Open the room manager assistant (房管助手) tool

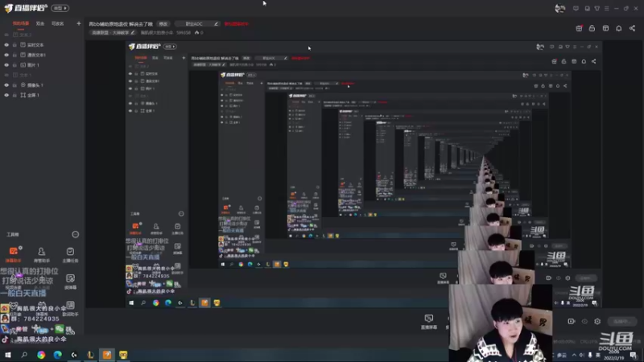(42, 254)
